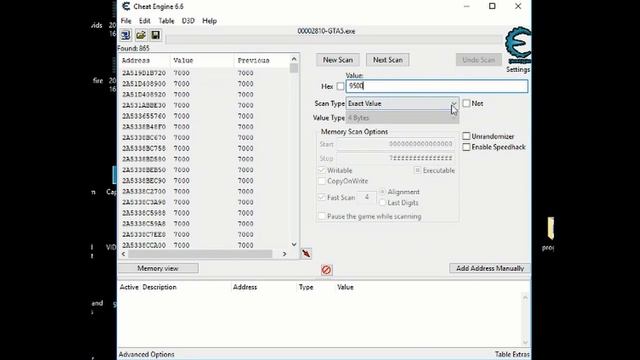
Task: Click the Stop address field
Action: [x=396, y=158]
